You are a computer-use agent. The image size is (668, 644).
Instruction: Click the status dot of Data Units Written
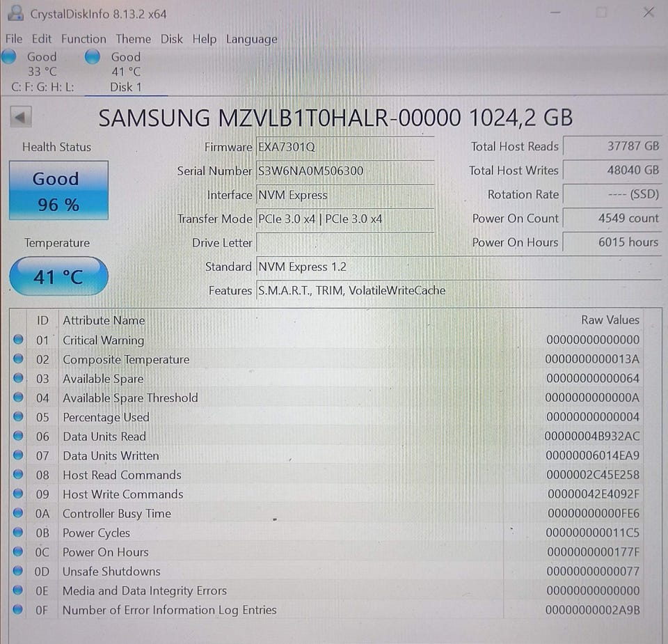coord(18,455)
